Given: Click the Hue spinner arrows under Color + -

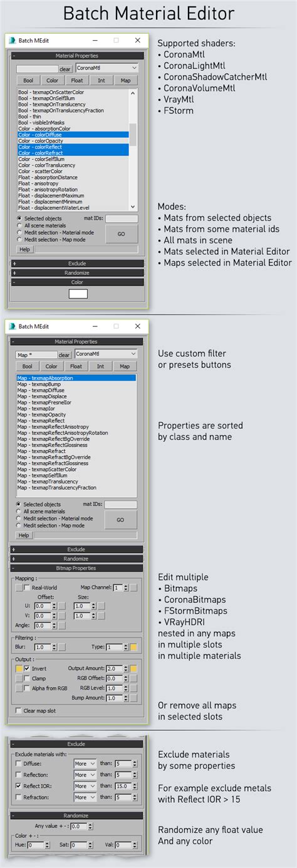Looking at the screenshot, I should coord(46,845).
